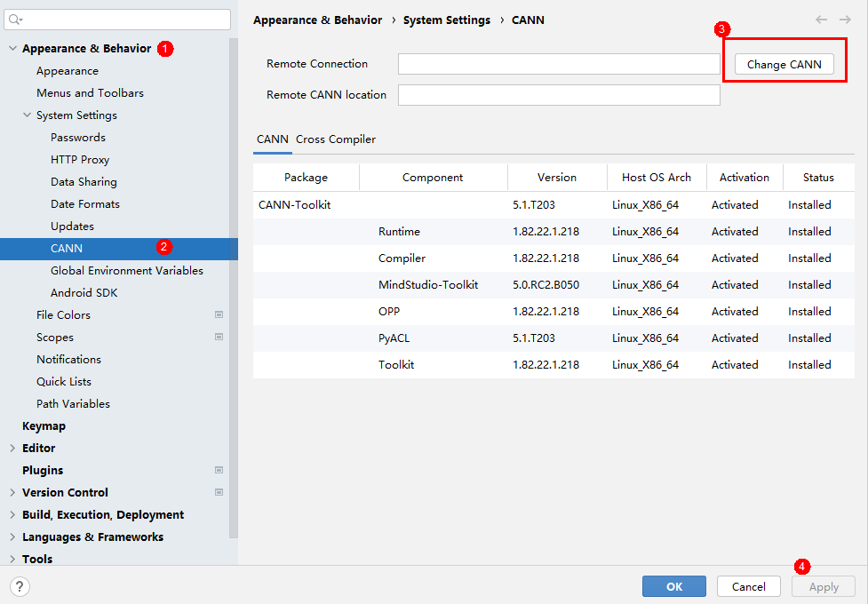Image resolution: width=868 pixels, height=604 pixels.
Task: Open the Plugins settings page
Action: point(43,470)
